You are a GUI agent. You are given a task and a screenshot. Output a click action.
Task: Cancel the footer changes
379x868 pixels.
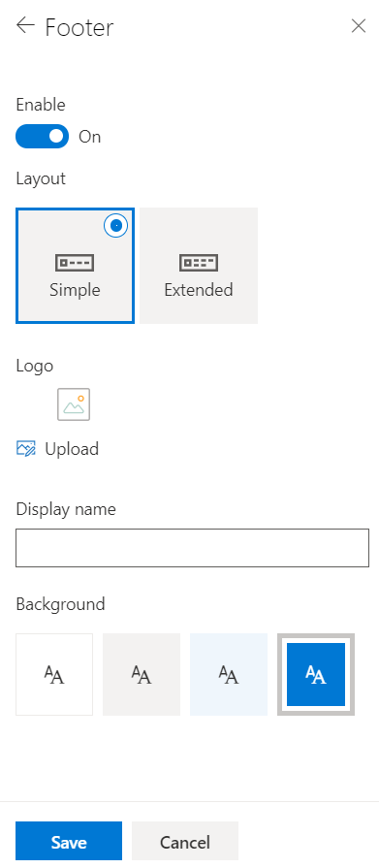185,842
